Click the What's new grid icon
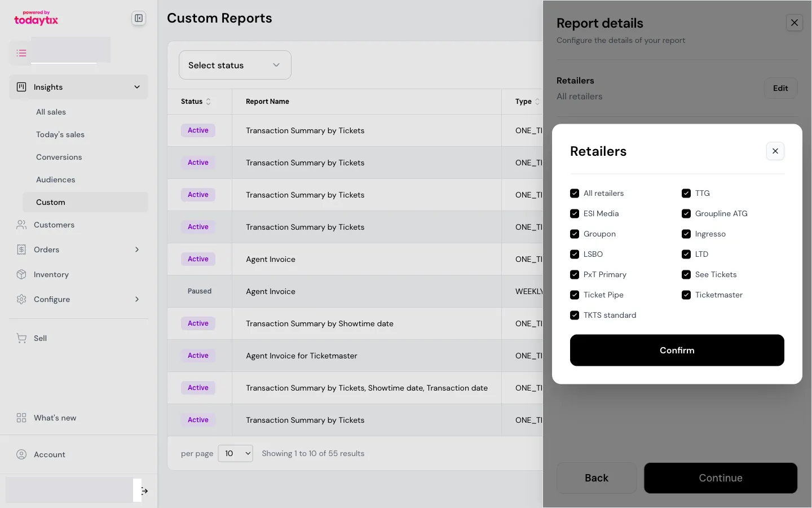812x508 pixels. pyautogui.click(x=21, y=418)
